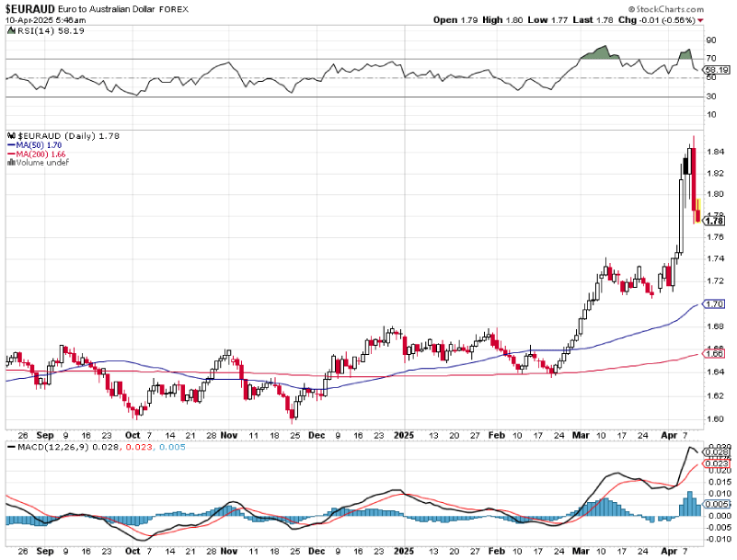Click the MACD histogram 0.005 axis tag
737x560 pixels.
click(716, 504)
